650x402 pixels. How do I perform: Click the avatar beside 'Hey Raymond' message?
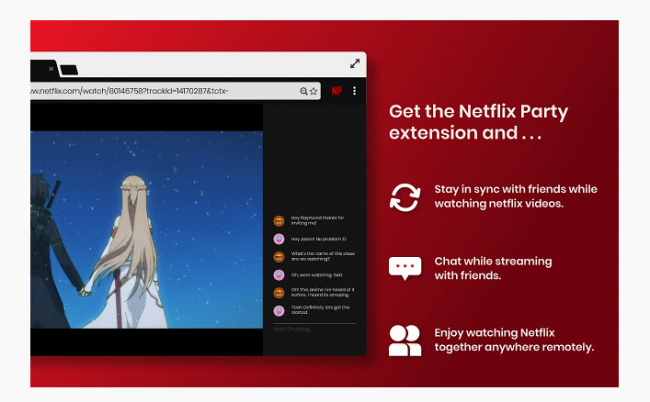278,220
